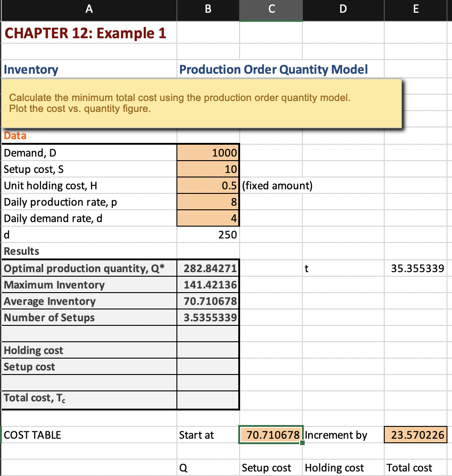This screenshot has width=452, height=476.
Task: Select the Maximum Inventory value 141.42136
Action: (208, 284)
